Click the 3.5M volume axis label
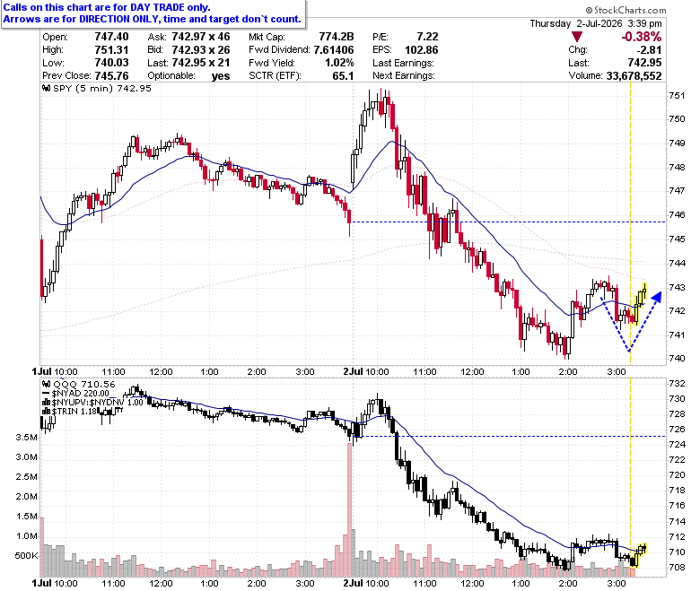The width and height of the screenshot is (700, 591). point(26,438)
